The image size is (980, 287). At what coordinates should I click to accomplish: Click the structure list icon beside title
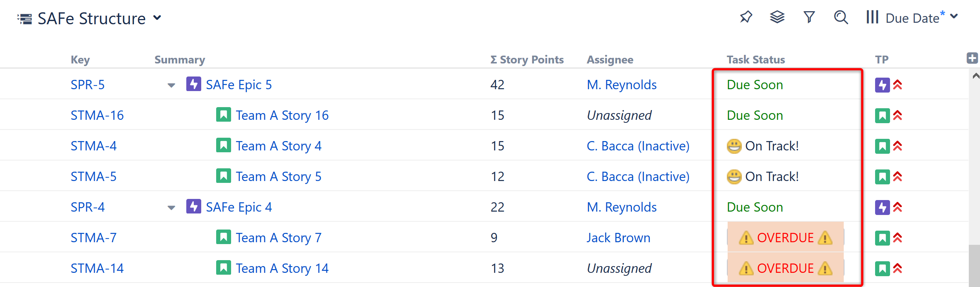tap(25, 19)
